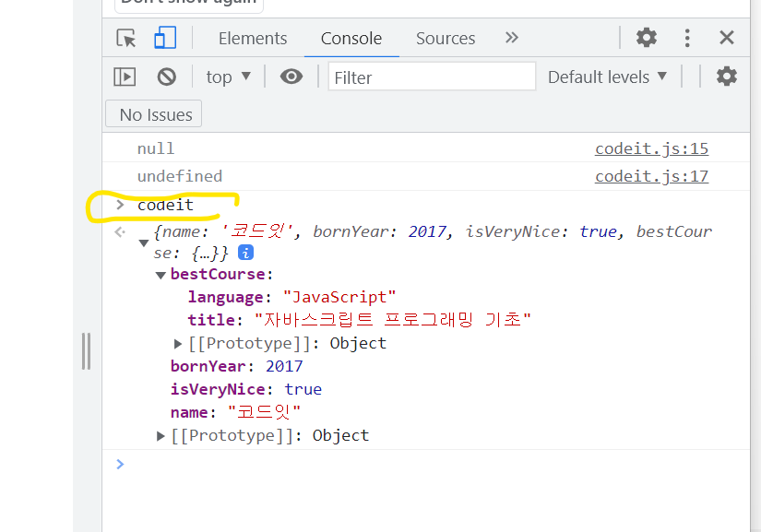Click the console prompt input line
This screenshot has width=761, height=532.
pos(426,464)
